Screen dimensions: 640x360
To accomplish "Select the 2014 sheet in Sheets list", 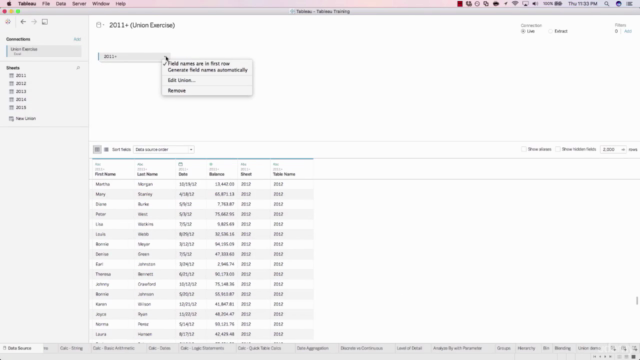I will 21,100.
